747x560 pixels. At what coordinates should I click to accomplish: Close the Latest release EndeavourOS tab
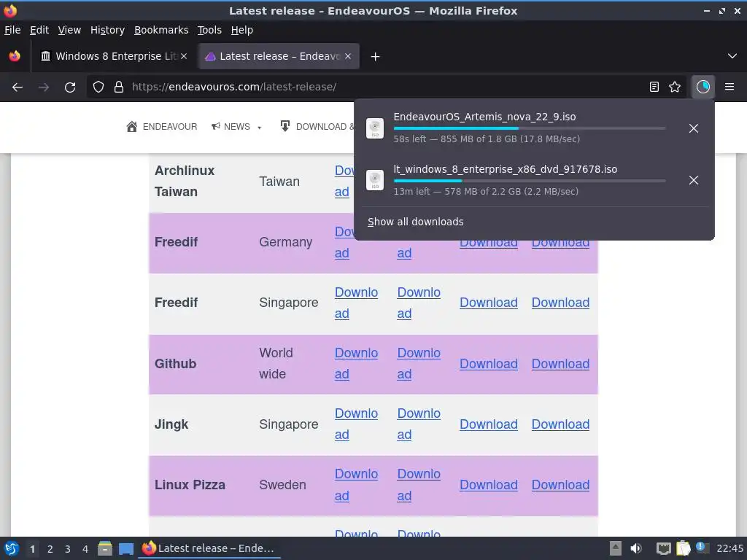pos(348,56)
